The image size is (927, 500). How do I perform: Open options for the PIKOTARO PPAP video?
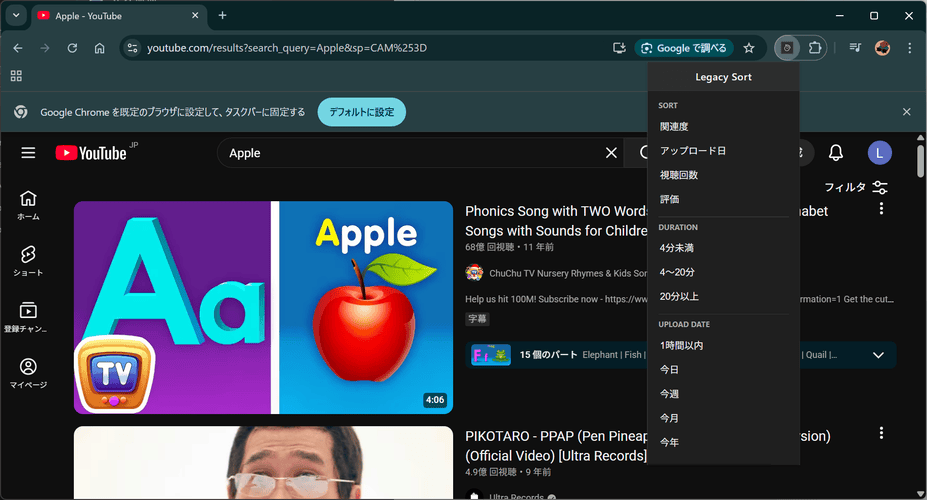point(881,433)
